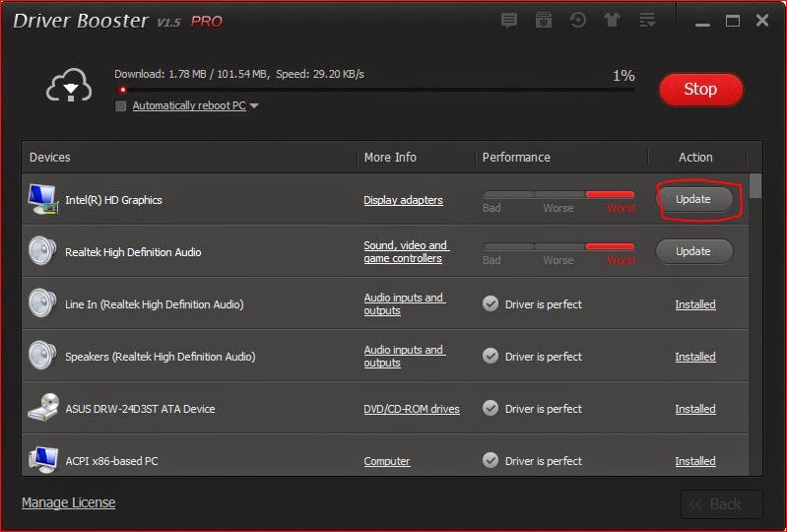Screen dimensions: 787x532
Task: Open Audio inputs and outputs link for Line In
Action: pyautogui.click(x=404, y=303)
